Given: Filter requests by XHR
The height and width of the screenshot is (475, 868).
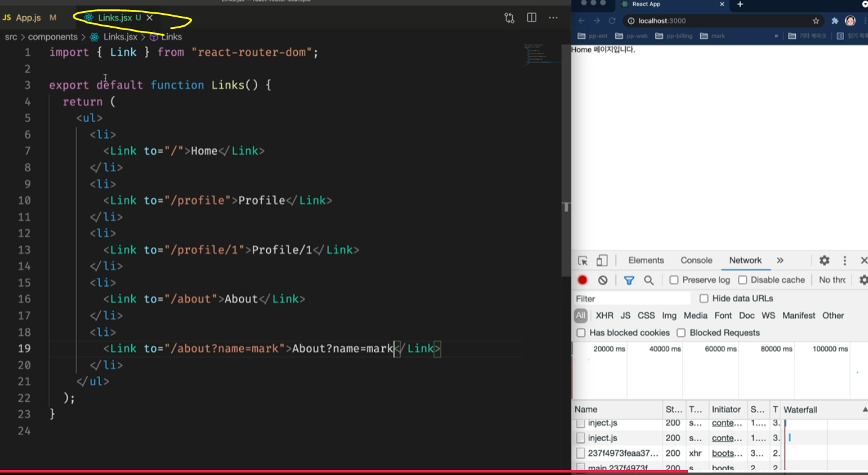Looking at the screenshot, I should coord(604,315).
